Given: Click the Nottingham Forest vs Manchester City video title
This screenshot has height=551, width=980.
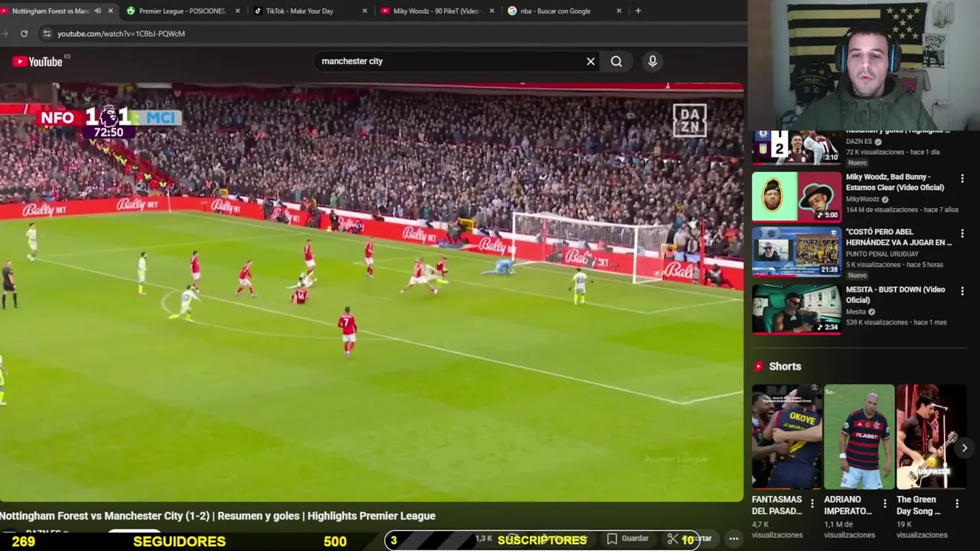Looking at the screenshot, I should (x=218, y=516).
